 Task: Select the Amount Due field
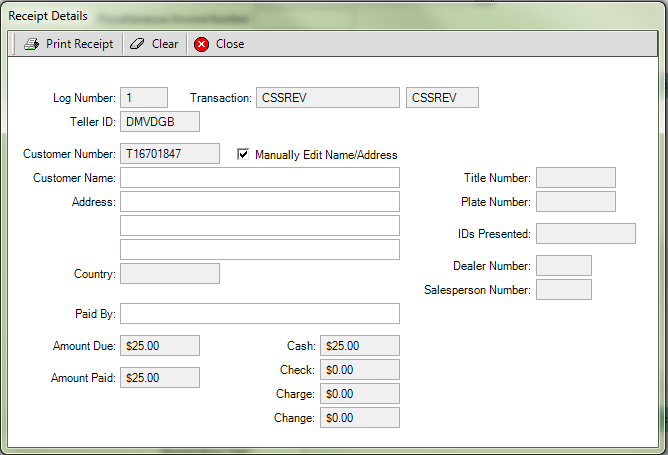coord(159,346)
